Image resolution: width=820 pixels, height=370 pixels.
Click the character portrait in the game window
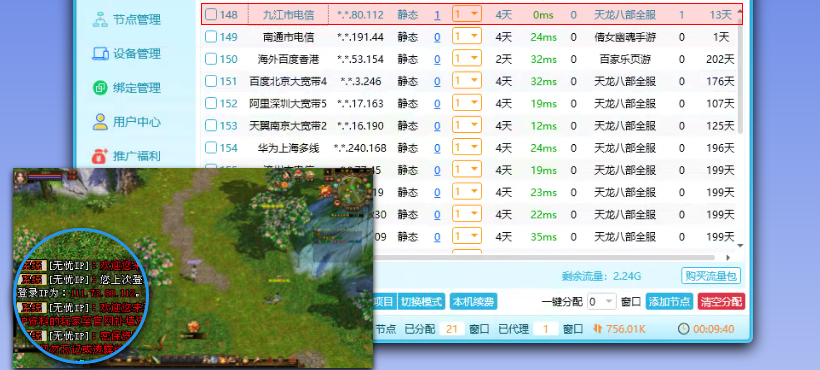[x=20, y=177]
